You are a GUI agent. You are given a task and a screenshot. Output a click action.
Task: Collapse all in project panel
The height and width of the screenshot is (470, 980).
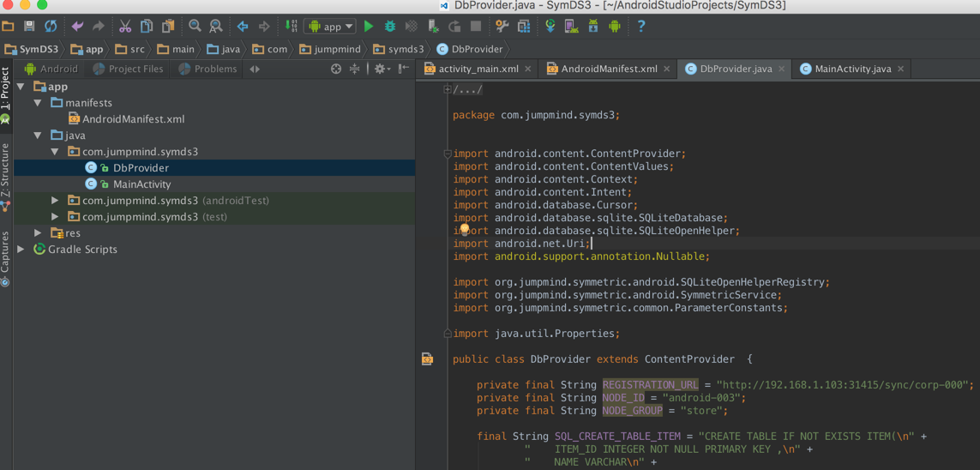(x=354, y=69)
